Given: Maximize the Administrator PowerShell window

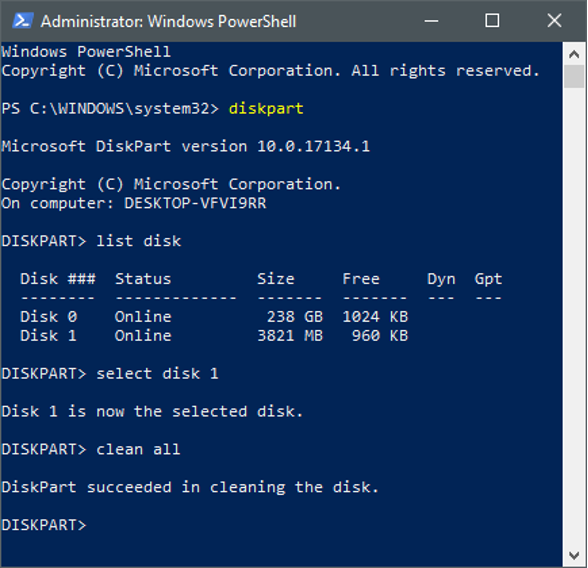Looking at the screenshot, I should point(492,21).
